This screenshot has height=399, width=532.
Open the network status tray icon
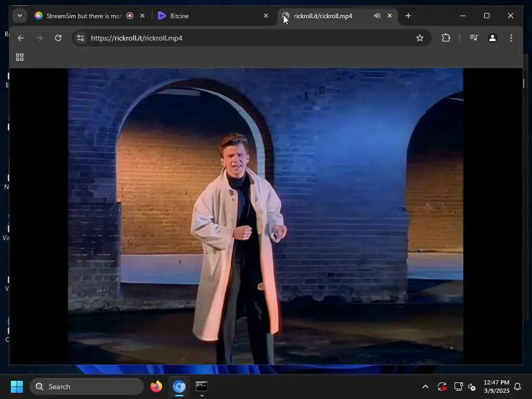tap(458, 387)
